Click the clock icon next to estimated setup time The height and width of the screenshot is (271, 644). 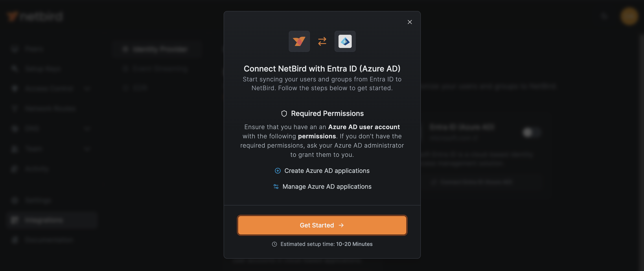point(274,244)
